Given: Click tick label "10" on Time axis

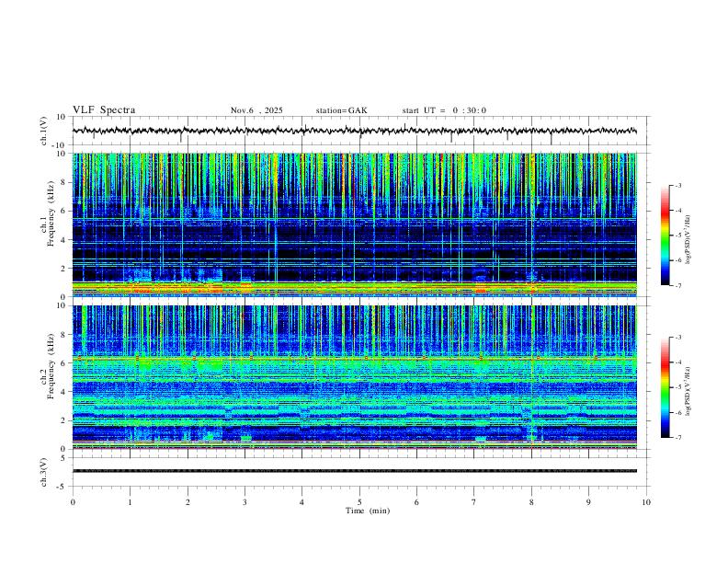Looking at the screenshot, I should click(x=646, y=502).
